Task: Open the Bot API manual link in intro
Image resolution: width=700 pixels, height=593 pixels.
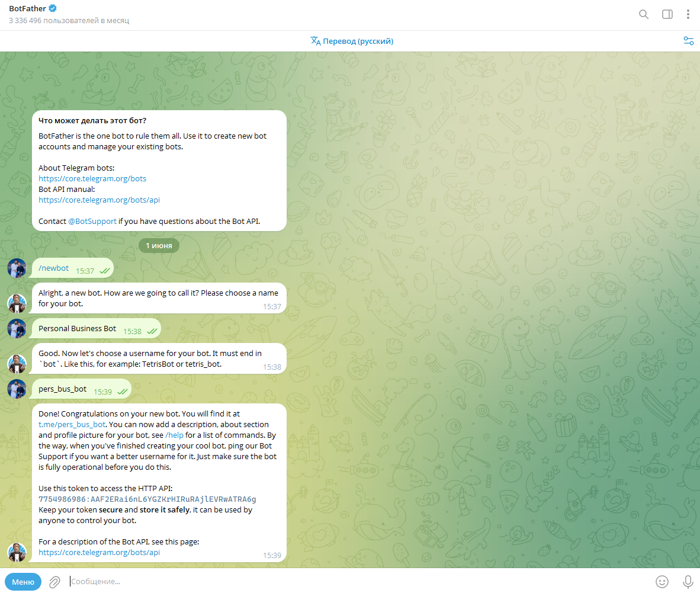Action: coord(99,200)
